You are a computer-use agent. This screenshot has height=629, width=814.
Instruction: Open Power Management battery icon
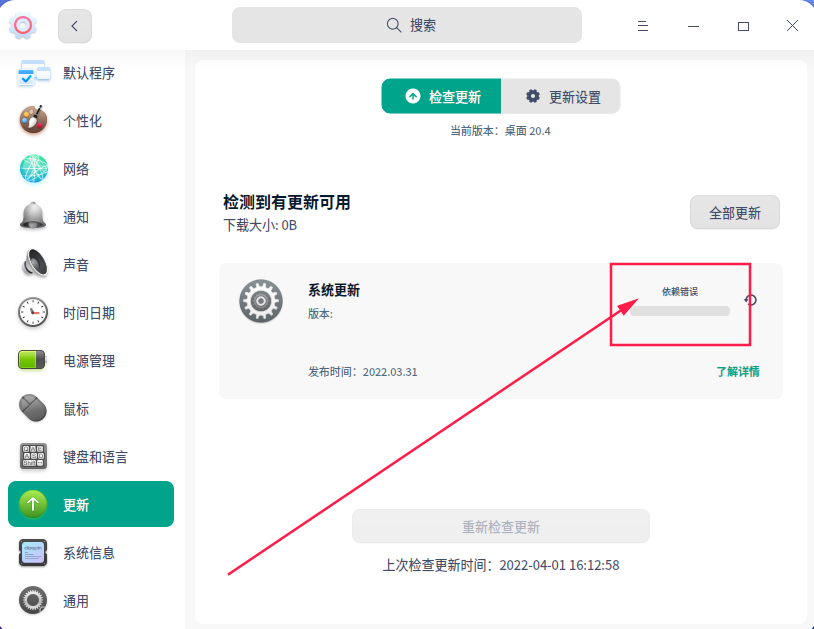coord(33,361)
